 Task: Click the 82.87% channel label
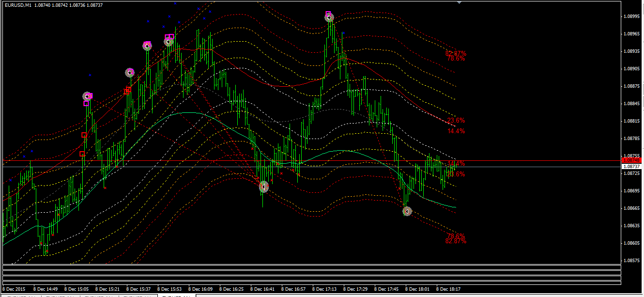tap(456, 241)
